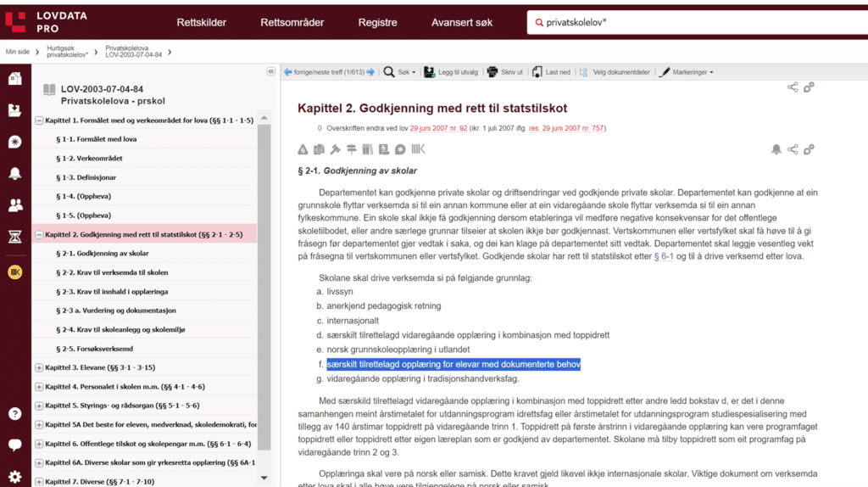Select § 1-3. Definisjonar
The image size is (868, 487).
click(86, 177)
